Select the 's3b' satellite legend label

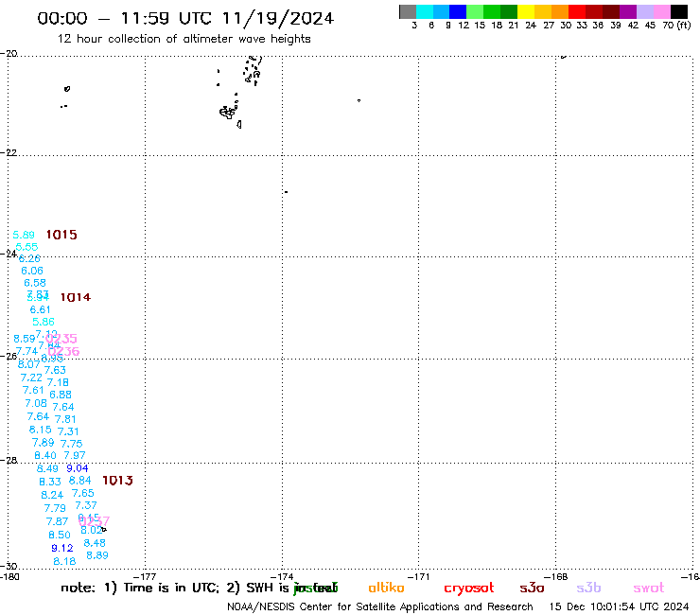(588, 588)
